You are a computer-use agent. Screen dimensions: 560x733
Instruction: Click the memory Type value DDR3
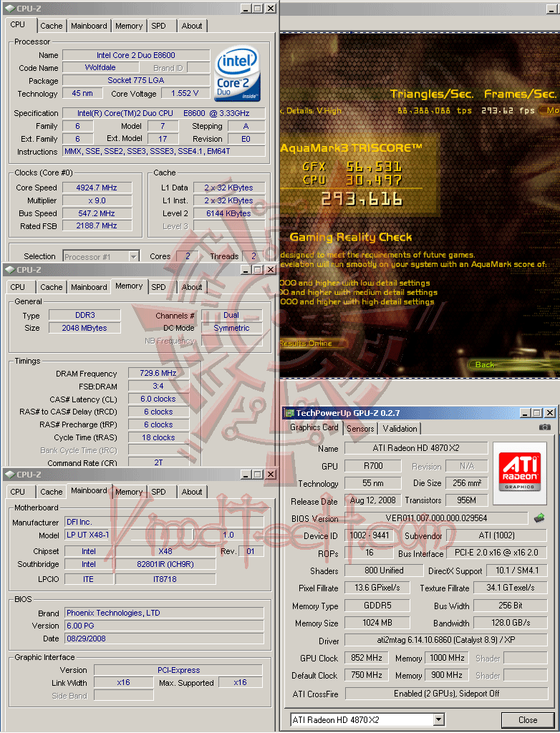coord(85,315)
